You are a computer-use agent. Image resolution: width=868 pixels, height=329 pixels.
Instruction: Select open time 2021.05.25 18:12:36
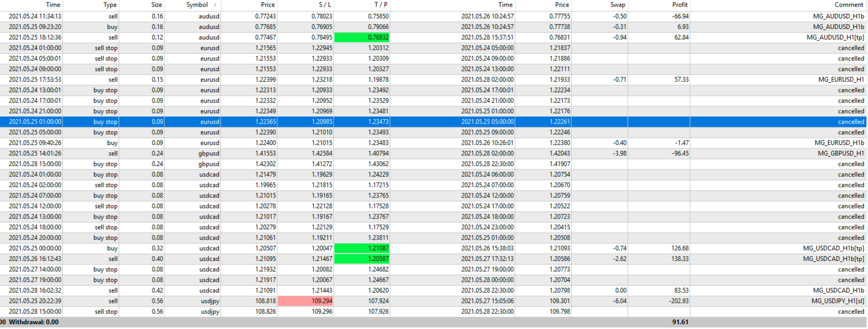(x=35, y=37)
